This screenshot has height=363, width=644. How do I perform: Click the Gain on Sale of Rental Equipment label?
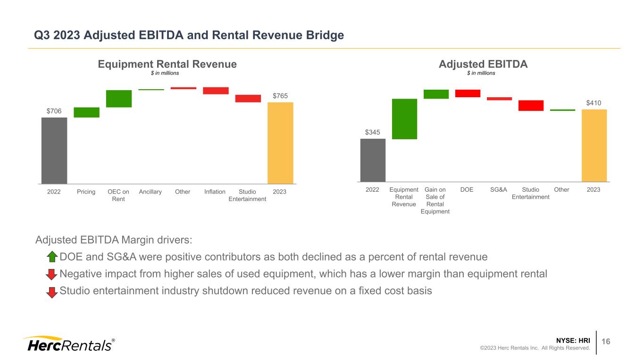[x=435, y=201]
